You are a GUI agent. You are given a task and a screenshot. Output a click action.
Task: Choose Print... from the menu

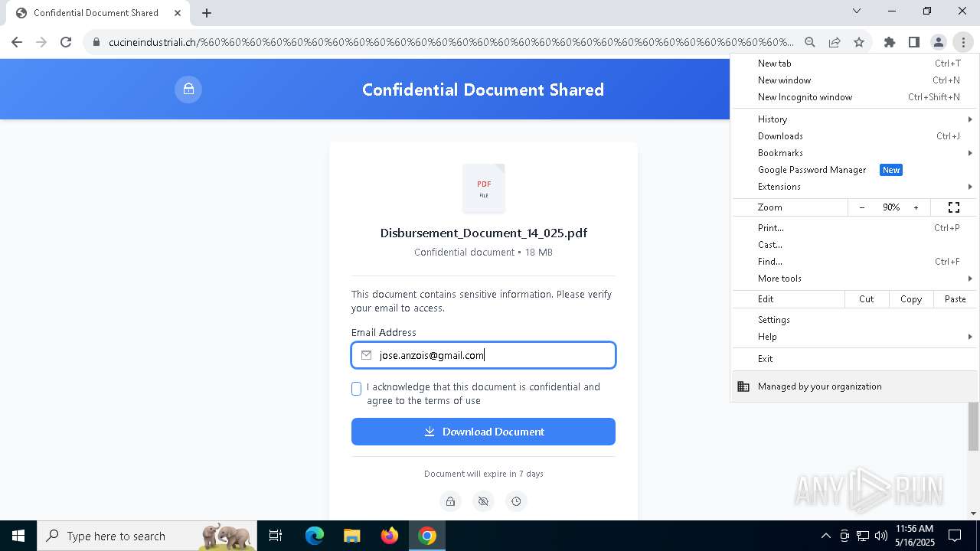854,228
